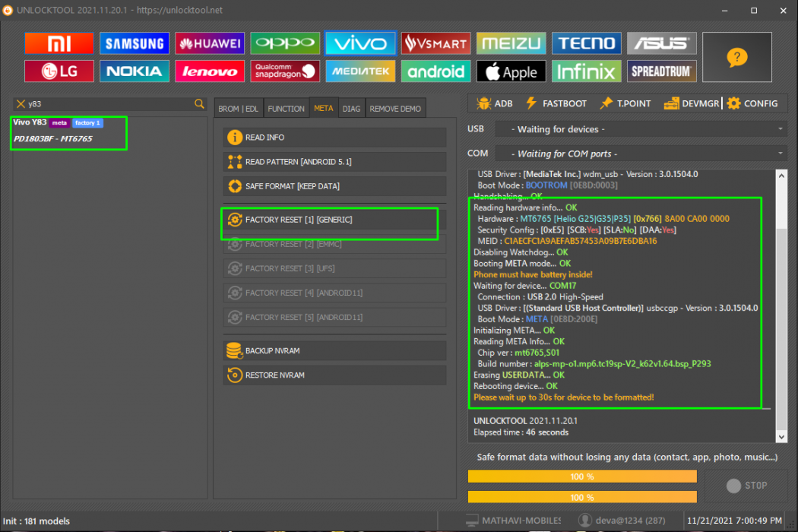This screenshot has height=532, width=798.
Task: Click the MEID value in the log
Action: [580, 242]
